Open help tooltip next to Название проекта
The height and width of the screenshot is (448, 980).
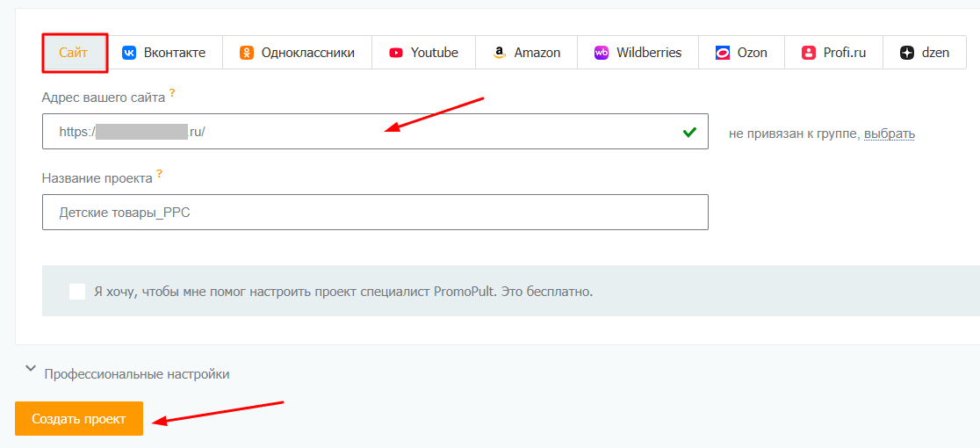point(159,174)
